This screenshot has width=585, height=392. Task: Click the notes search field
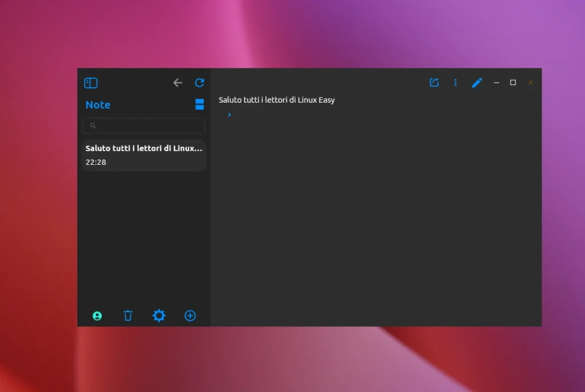[149, 126]
